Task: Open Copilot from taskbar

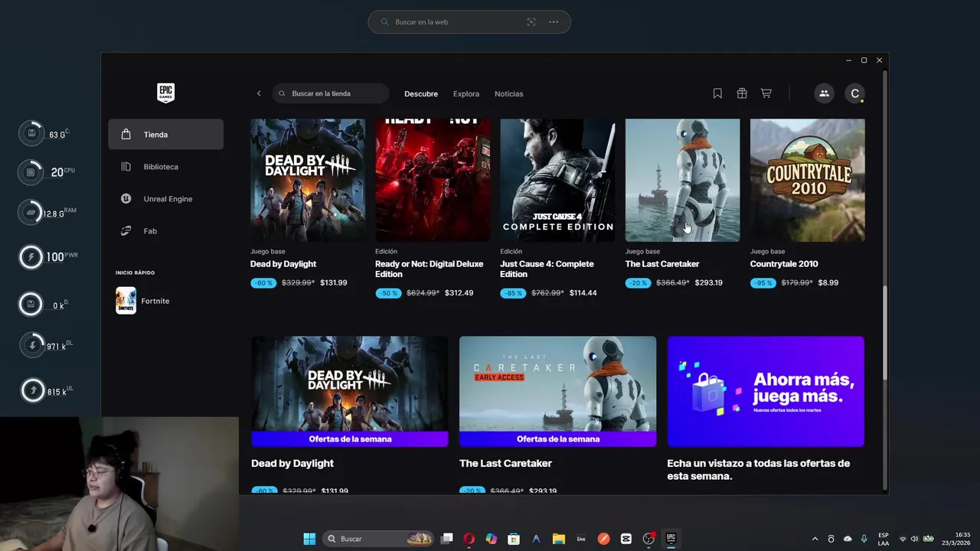Action: point(492,539)
